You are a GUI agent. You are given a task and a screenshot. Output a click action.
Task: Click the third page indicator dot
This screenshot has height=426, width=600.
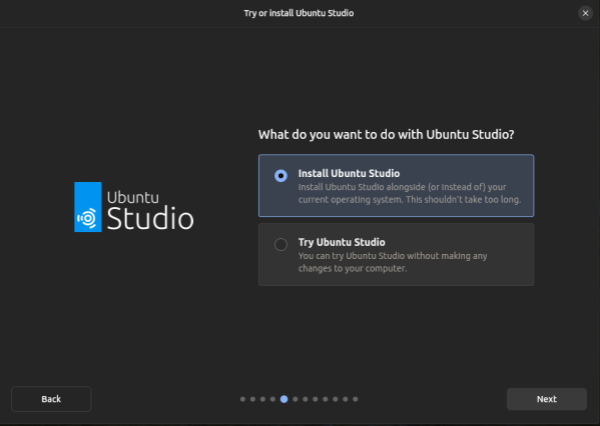263,399
